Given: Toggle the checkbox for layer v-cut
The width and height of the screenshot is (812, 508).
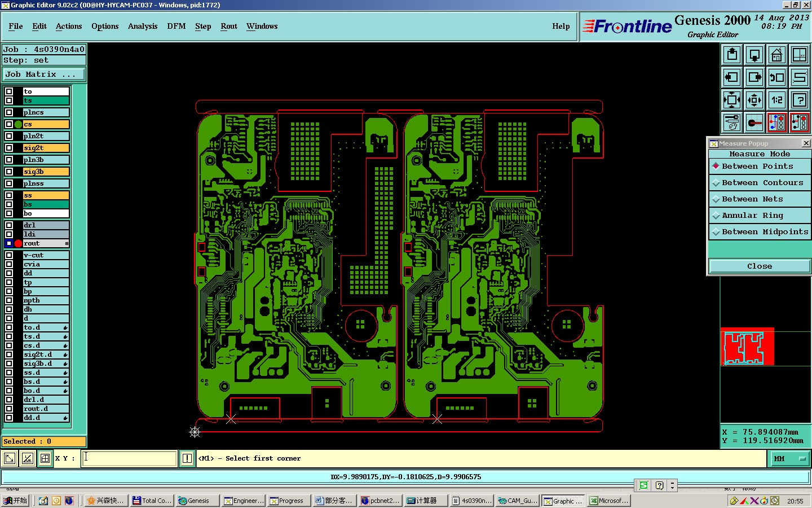Looking at the screenshot, I should coord(9,255).
